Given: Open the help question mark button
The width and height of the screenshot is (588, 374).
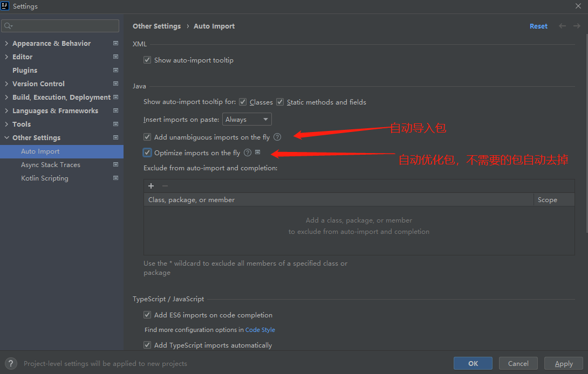Looking at the screenshot, I should 11,363.
